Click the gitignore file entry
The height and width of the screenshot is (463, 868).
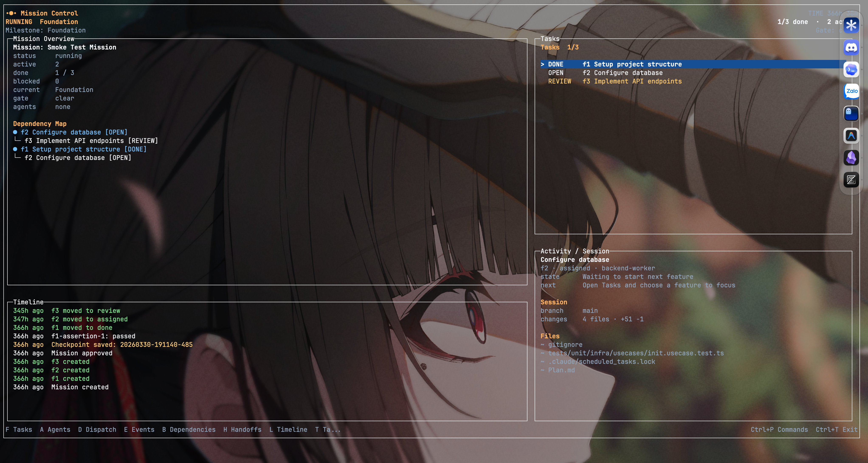(x=561, y=344)
